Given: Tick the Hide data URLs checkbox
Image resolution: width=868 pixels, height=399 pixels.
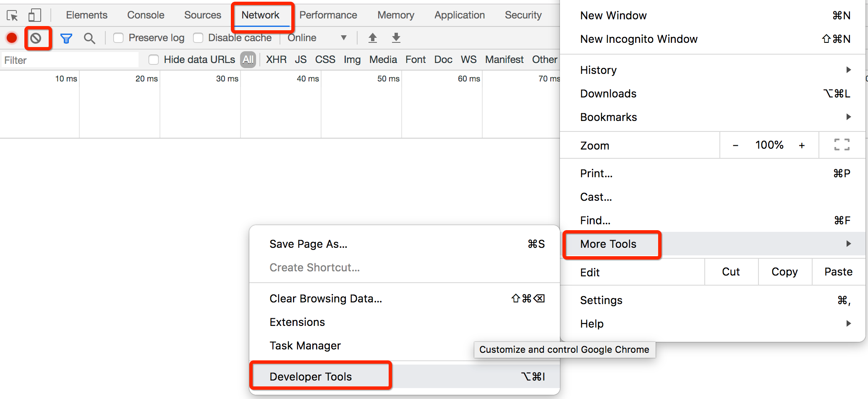Looking at the screenshot, I should tap(154, 60).
